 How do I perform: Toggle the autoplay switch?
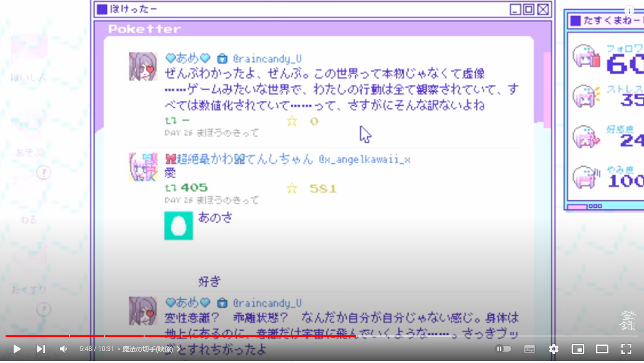[x=503, y=349]
